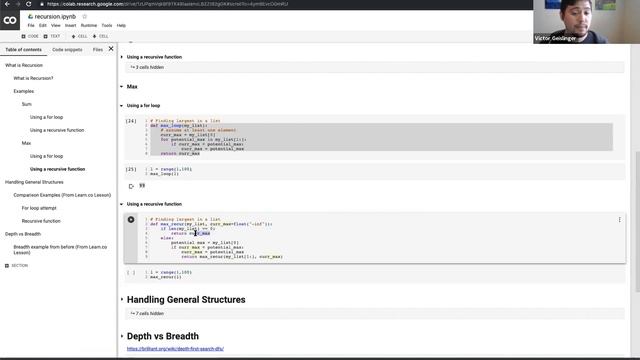Viewport: 640px width, 360px height.
Task: Reload the page with refresh icon
Action: (29, 4)
